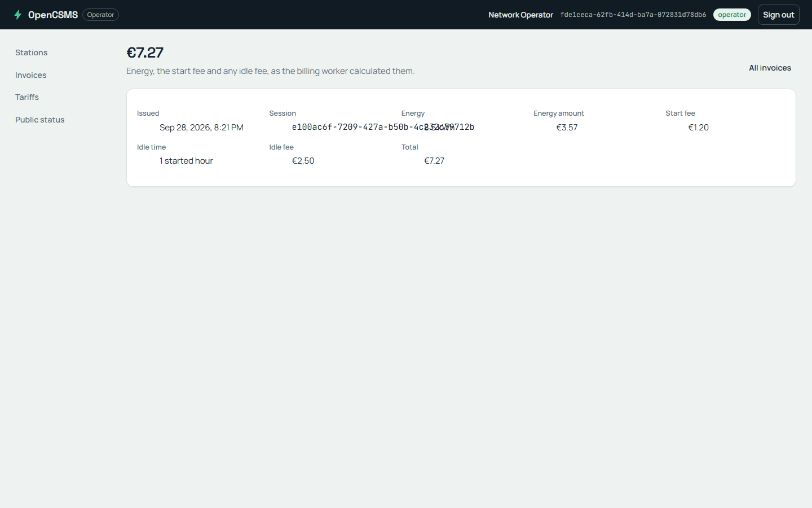Go to Invoices in the sidebar

click(x=31, y=75)
